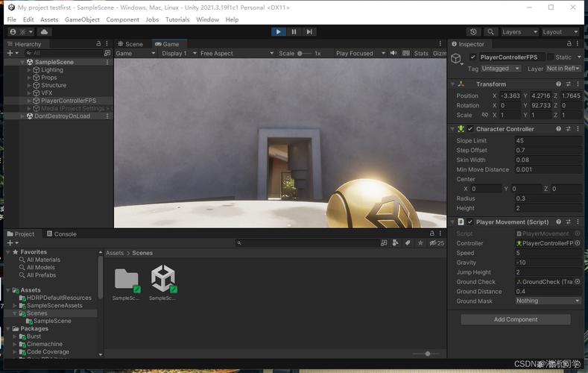
Task: Open the Display 1 dropdown
Action: pos(179,53)
